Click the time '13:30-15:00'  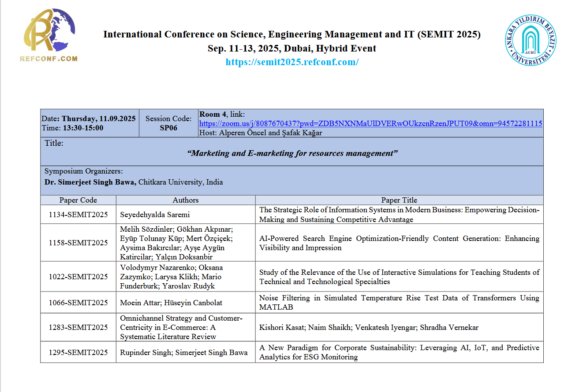[83, 128]
